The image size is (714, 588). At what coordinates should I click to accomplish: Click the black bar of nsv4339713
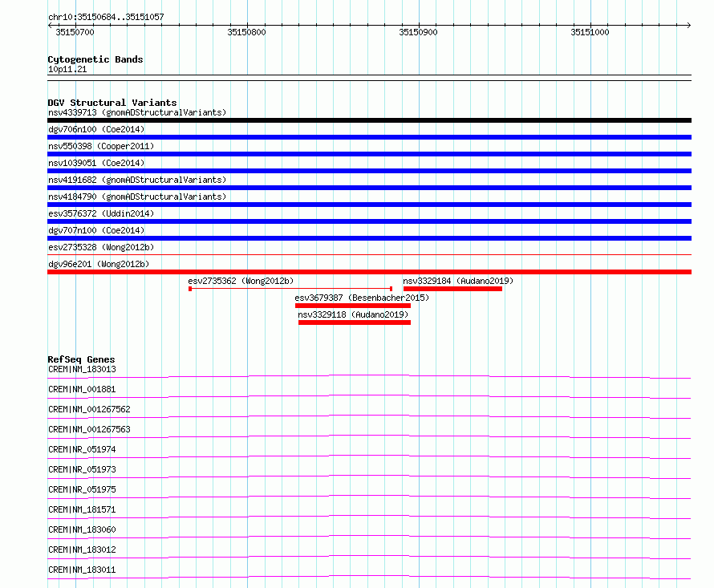point(369,120)
